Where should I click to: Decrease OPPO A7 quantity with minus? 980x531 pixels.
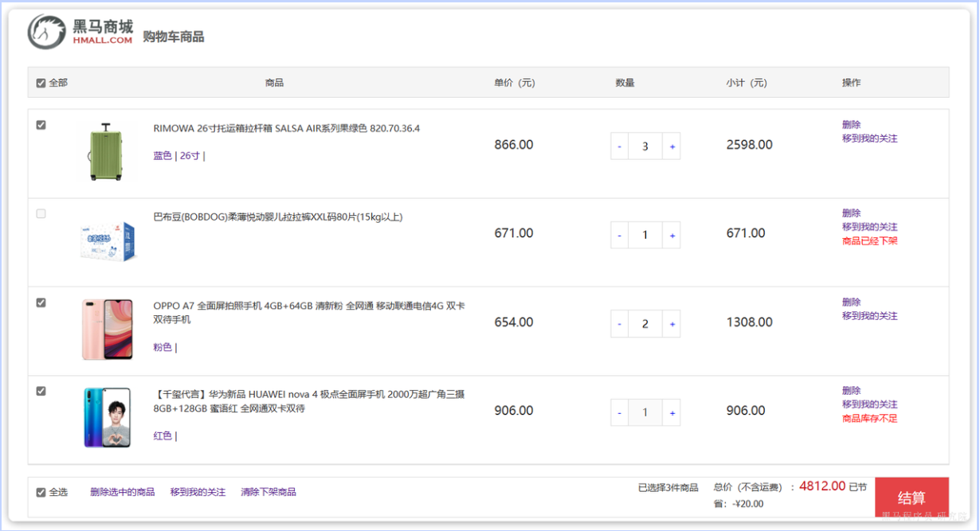coord(619,324)
